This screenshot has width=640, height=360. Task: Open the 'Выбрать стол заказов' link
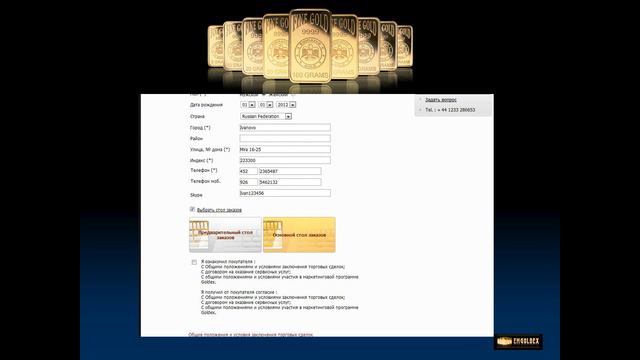click(x=219, y=210)
